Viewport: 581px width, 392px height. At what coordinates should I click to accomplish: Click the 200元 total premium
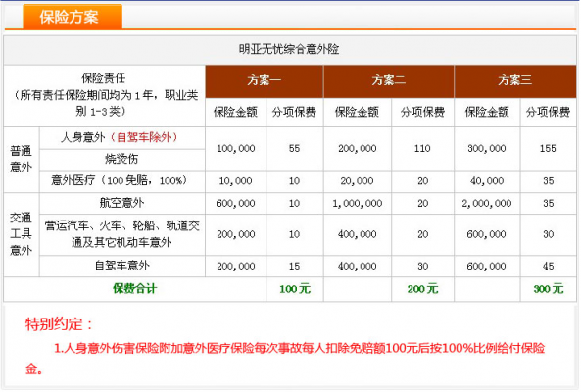click(422, 289)
